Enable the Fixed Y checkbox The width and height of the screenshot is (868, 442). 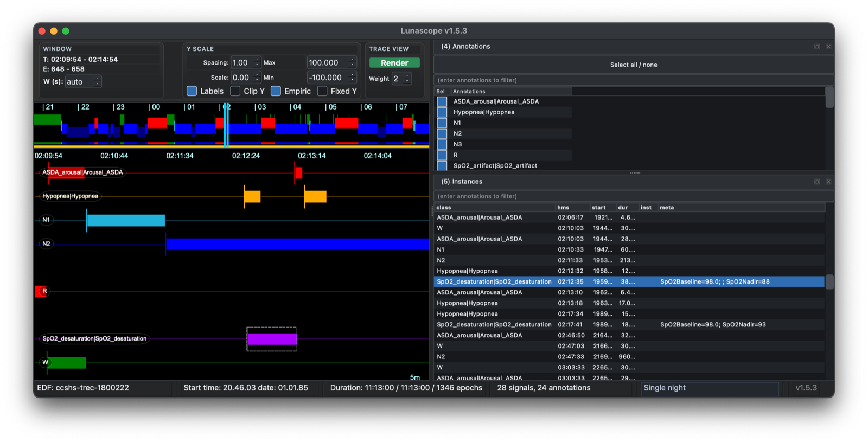[x=322, y=91]
